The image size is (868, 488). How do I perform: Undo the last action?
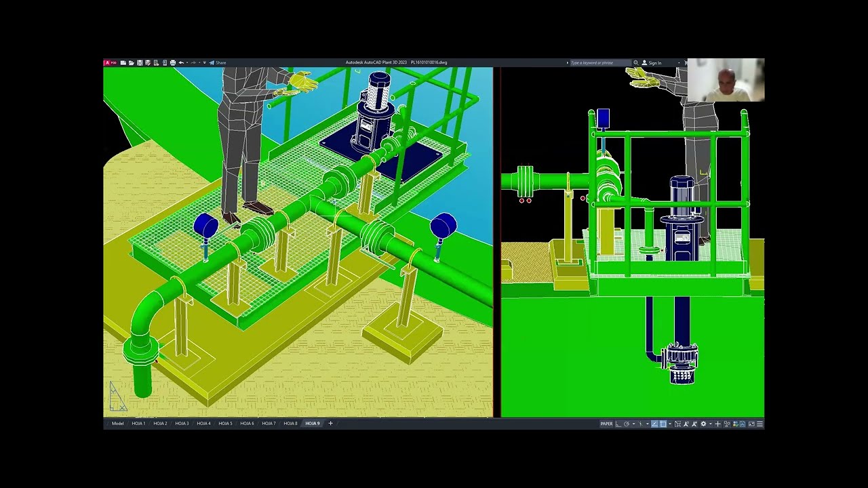click(181, 62)
